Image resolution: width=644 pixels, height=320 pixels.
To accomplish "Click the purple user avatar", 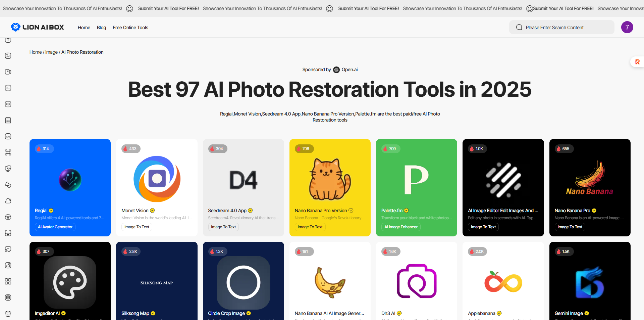I will pos(627,27).
